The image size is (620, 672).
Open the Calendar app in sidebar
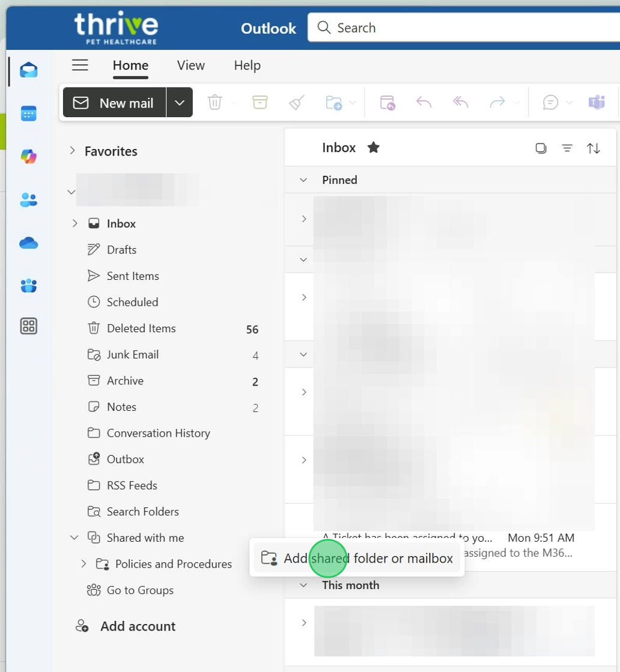click(x=28, y=114)
